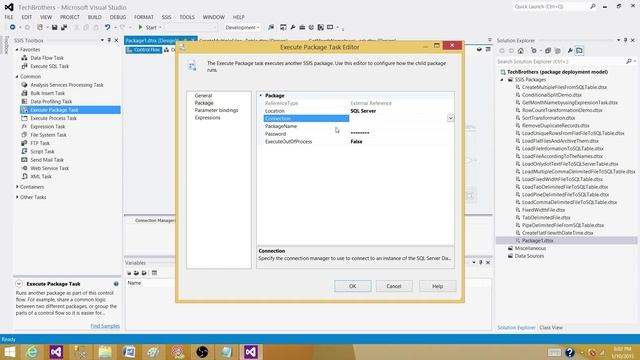Open taskbar help question mark icon

click(570, 352)
